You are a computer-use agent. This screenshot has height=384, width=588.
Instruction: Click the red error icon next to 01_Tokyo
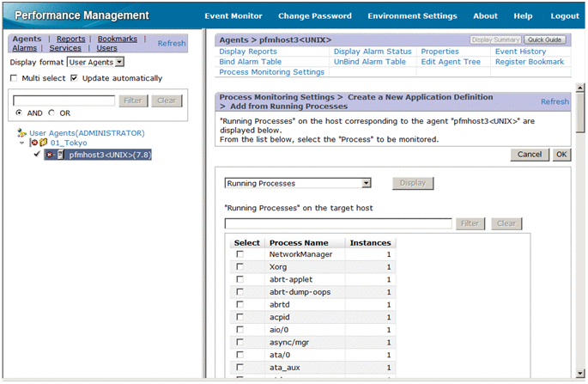[34, 143]
